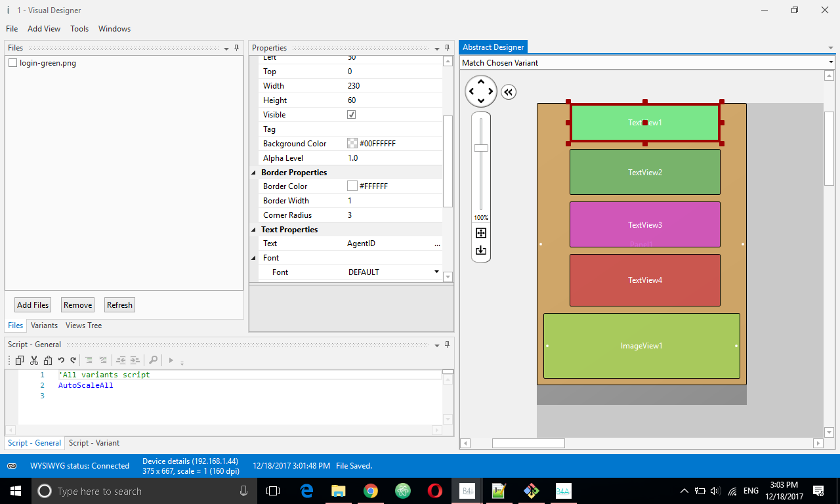Open the Tools menu
840x504 pixels.
[x=79, y=29]
